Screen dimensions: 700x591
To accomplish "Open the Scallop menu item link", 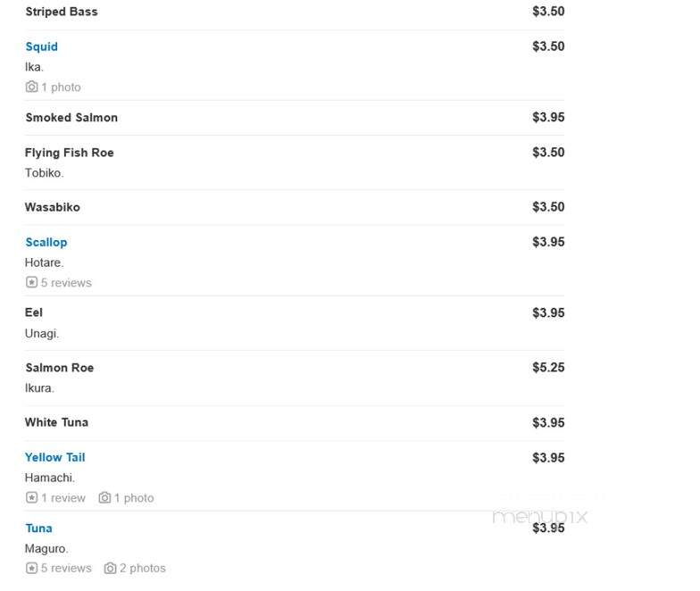I will click(x=46, y=242).
